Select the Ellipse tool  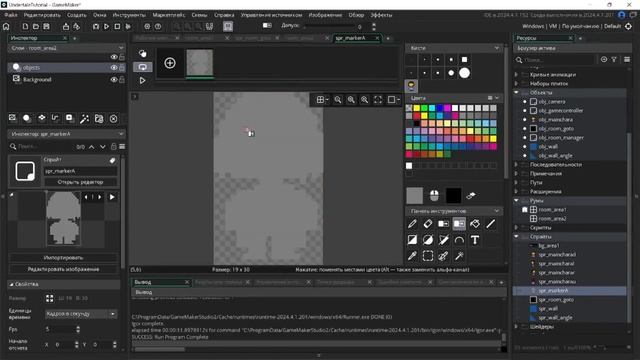[x=428, y=240]
